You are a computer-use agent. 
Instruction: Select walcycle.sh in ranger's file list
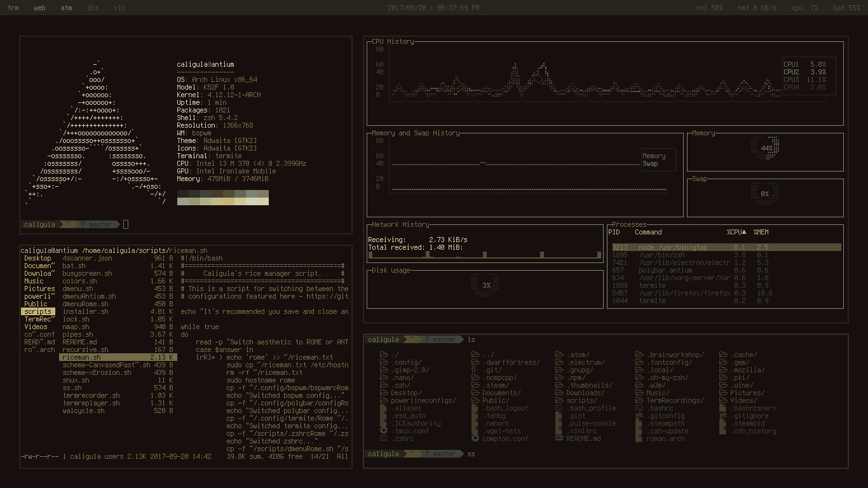pyautogui.click(x=118, y=411)
